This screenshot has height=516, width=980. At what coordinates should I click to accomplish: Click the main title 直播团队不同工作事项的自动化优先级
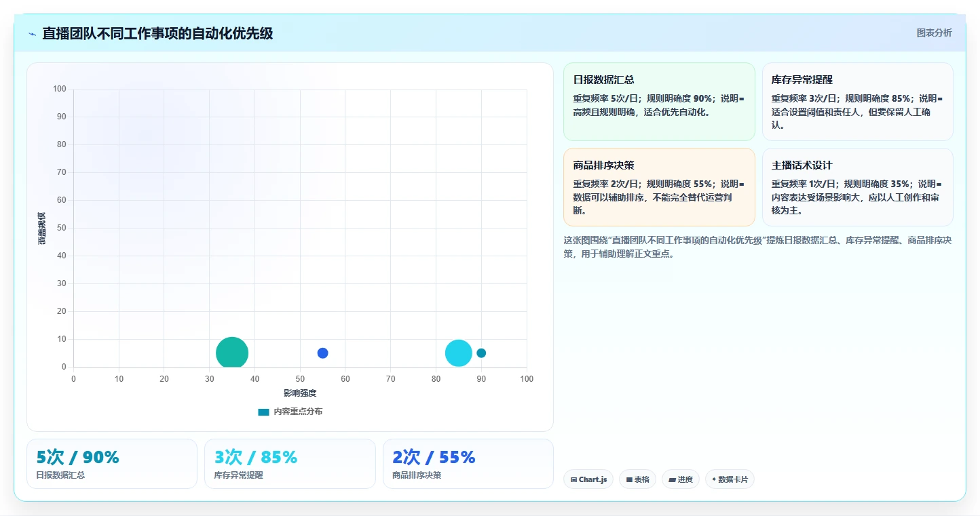(157, 33)
